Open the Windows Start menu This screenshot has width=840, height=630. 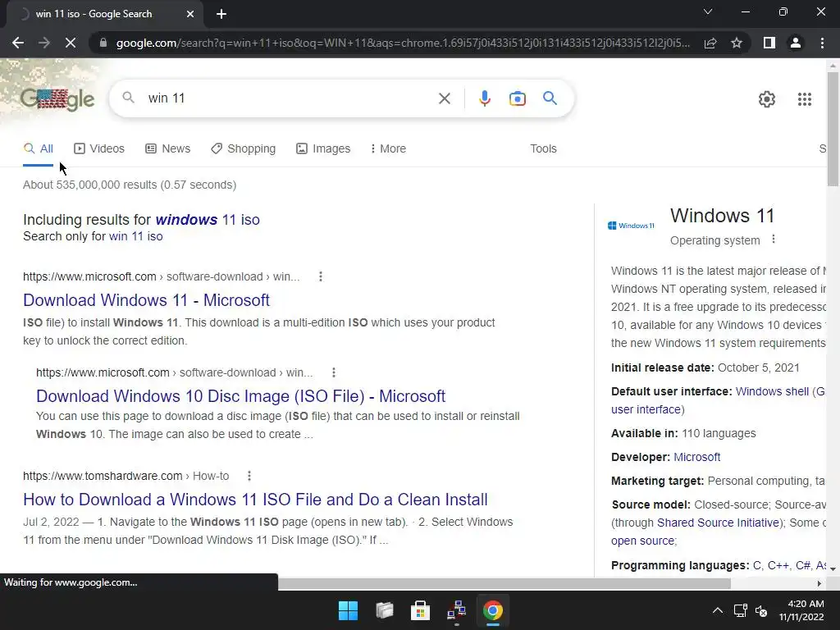pos(348,610)
